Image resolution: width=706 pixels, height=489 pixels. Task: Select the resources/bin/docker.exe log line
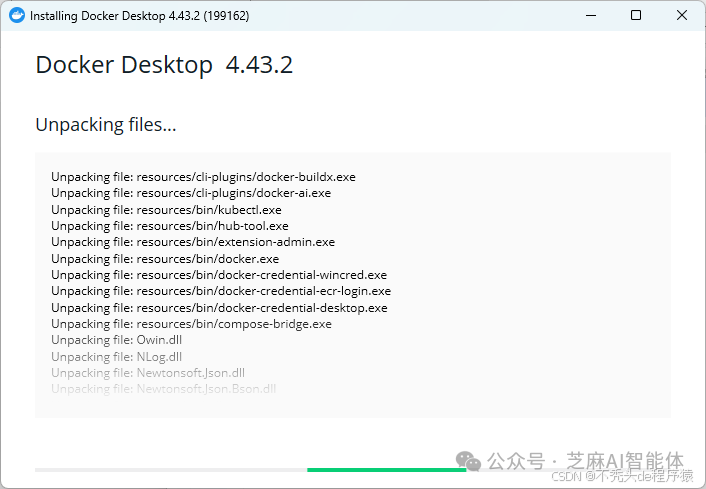tap(165, 259)
